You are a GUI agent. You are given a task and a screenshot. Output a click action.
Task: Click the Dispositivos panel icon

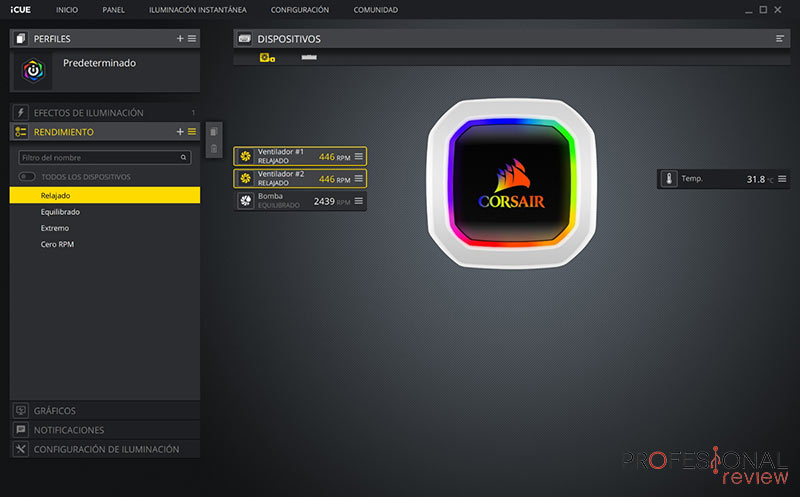pos(245,39)
